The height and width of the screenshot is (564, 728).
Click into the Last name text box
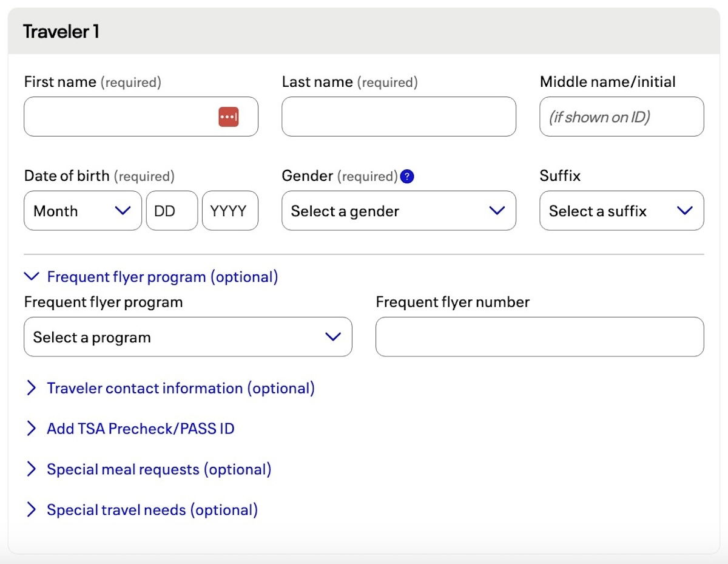(398, 117)
